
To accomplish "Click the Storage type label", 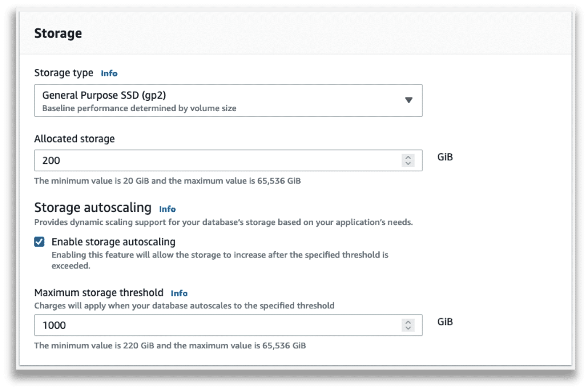I will (64, 73).
